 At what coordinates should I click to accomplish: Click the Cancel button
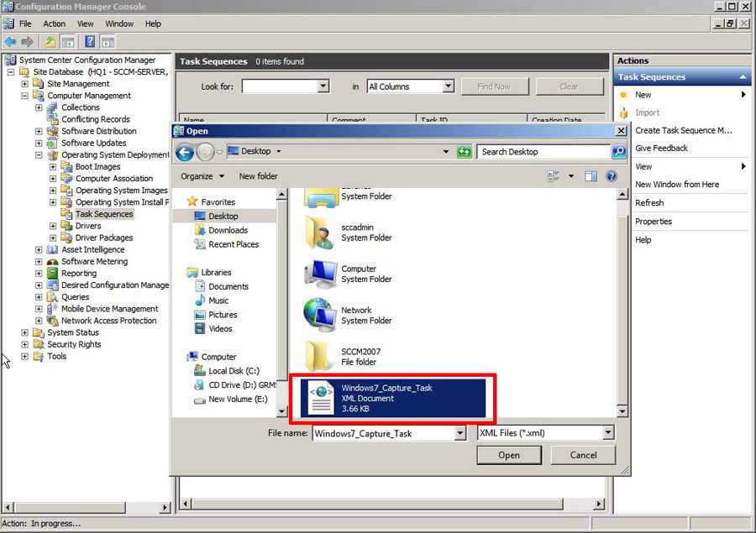pyautogui.click(x=584, y=456)
